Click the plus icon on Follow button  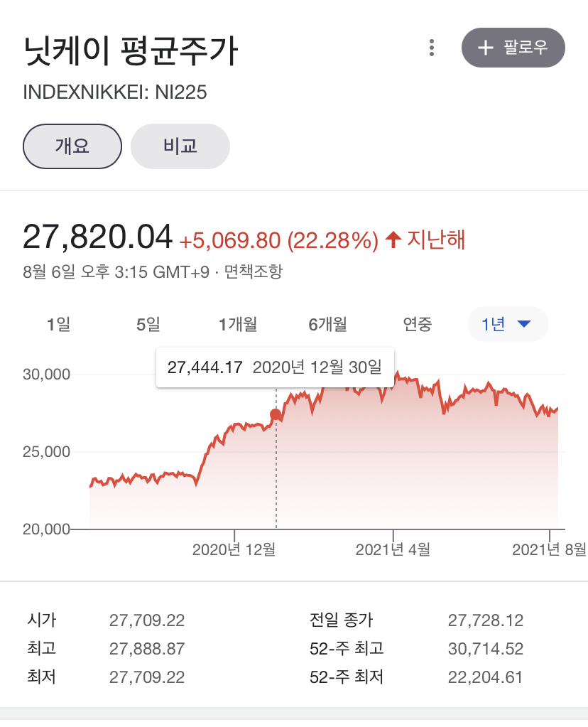[x=486, y=48]
